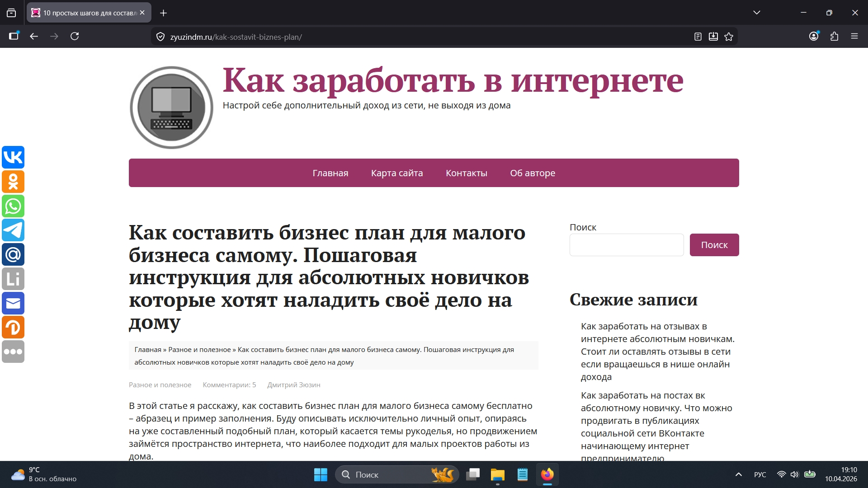Open reader view in the address bar
The width and height of the screenshot is (868, 488).
click(698, 36)
